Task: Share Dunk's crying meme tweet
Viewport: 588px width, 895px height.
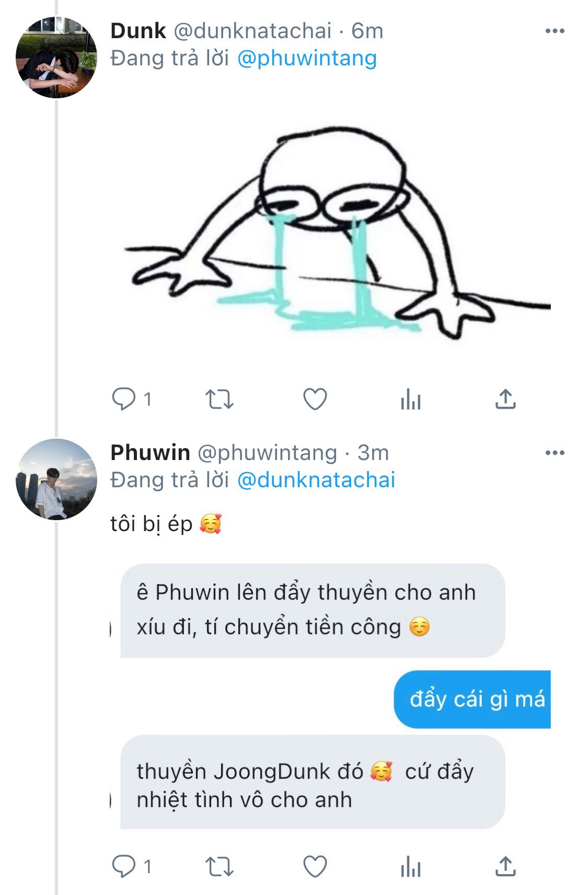Action: 505,400
